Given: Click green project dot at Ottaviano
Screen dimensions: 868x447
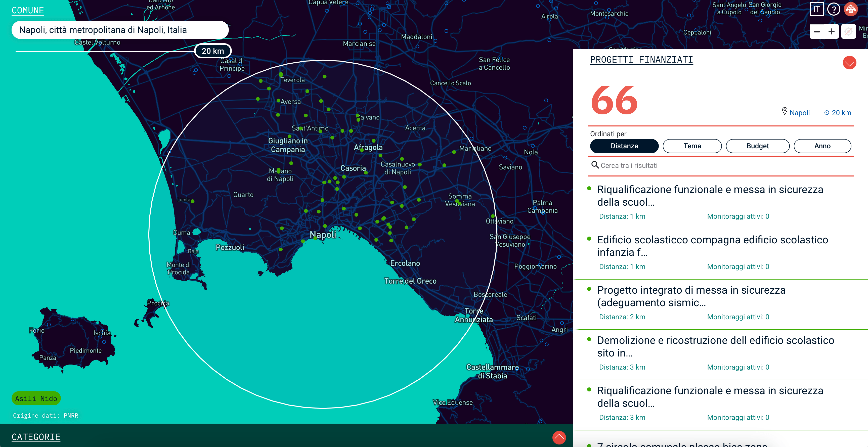Looking at the screenshot, I should pyautogui.click(x=492, y=216).
